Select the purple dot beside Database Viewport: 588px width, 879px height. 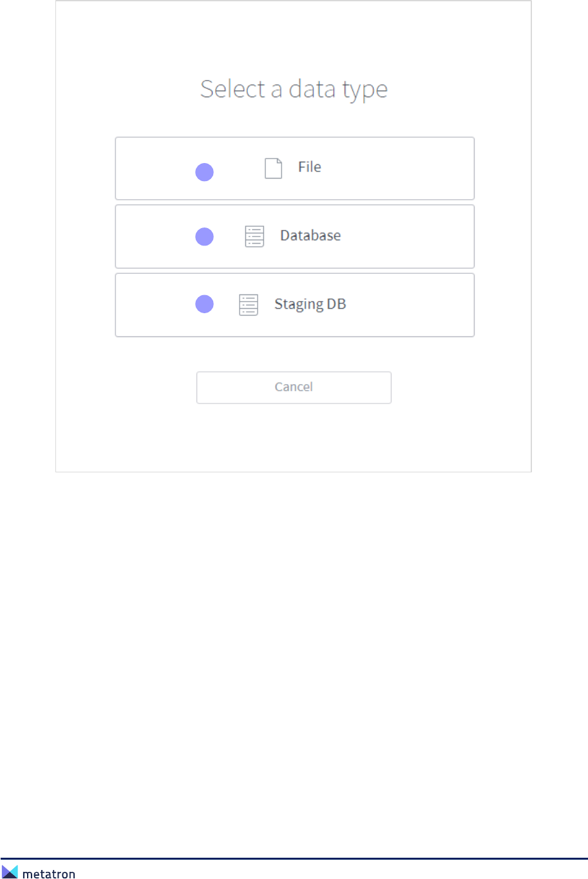tap(205, 237)
